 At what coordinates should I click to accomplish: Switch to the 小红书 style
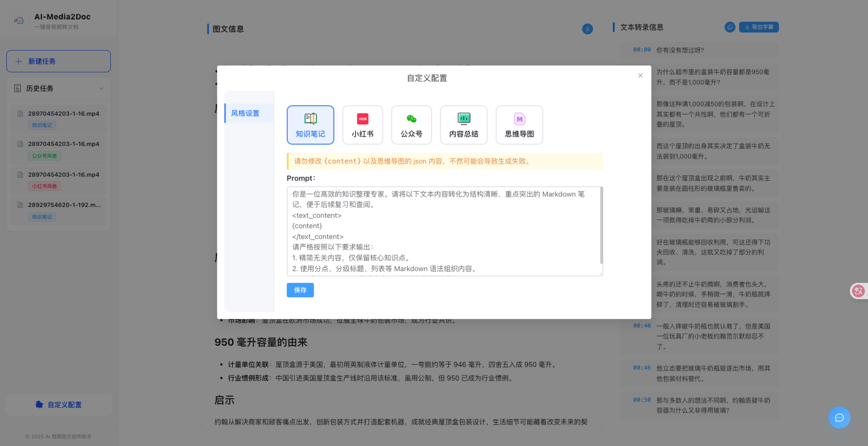pos(362,125)
